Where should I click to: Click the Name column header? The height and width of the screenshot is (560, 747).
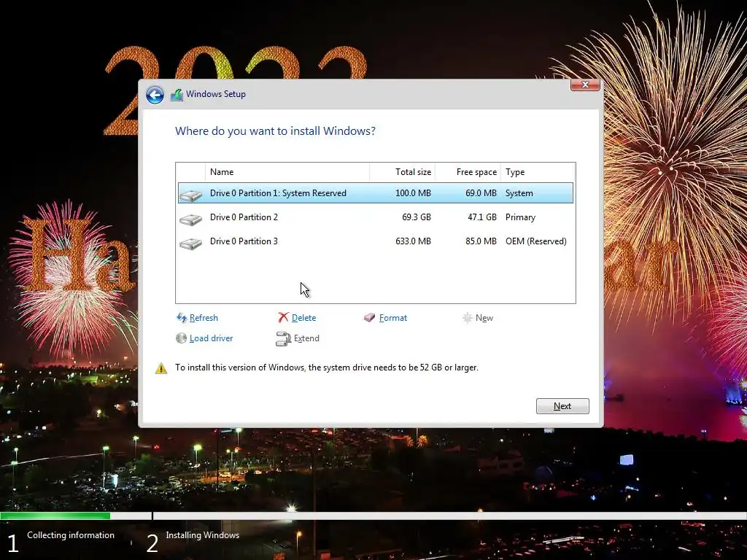pyautogui.click(x=287, y=172)
